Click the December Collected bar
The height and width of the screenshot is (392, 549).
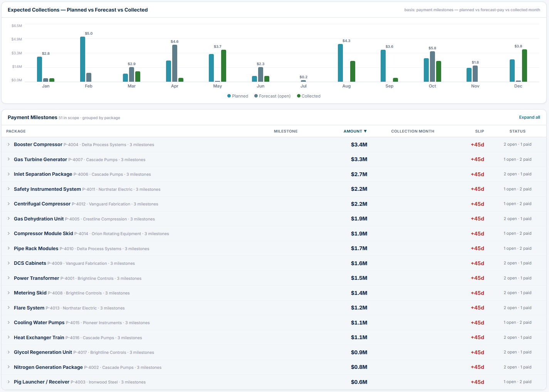pyautogui.click(x=524, y=66)
